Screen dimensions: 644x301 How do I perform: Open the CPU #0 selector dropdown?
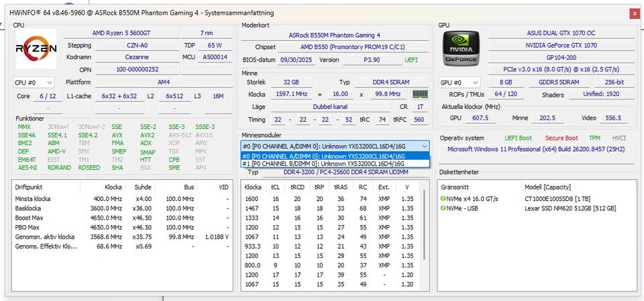(x=34, y=83)
